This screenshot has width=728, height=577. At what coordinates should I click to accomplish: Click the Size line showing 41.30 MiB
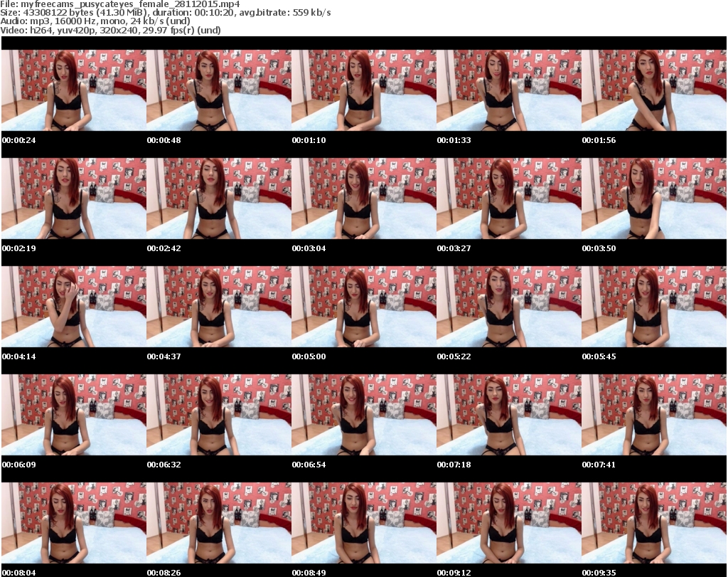coord(165,13)
